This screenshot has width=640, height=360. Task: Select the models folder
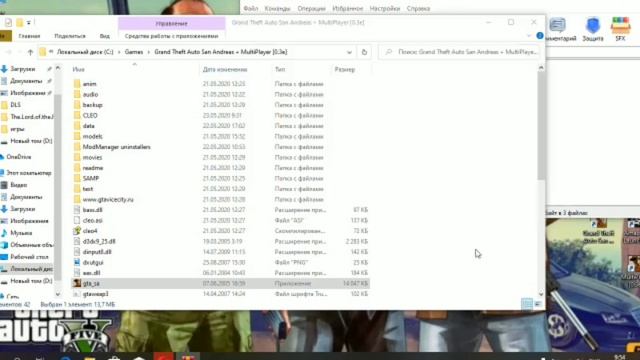coord(92,136)
